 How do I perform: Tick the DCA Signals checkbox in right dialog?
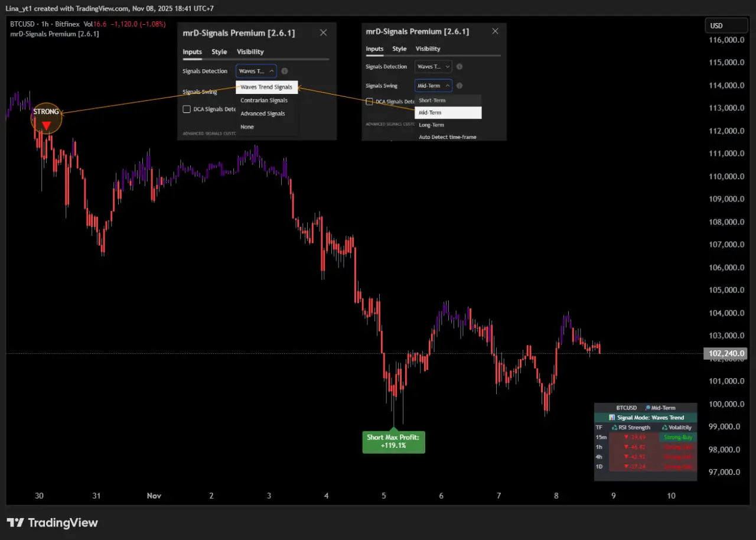tap(370, 102)
